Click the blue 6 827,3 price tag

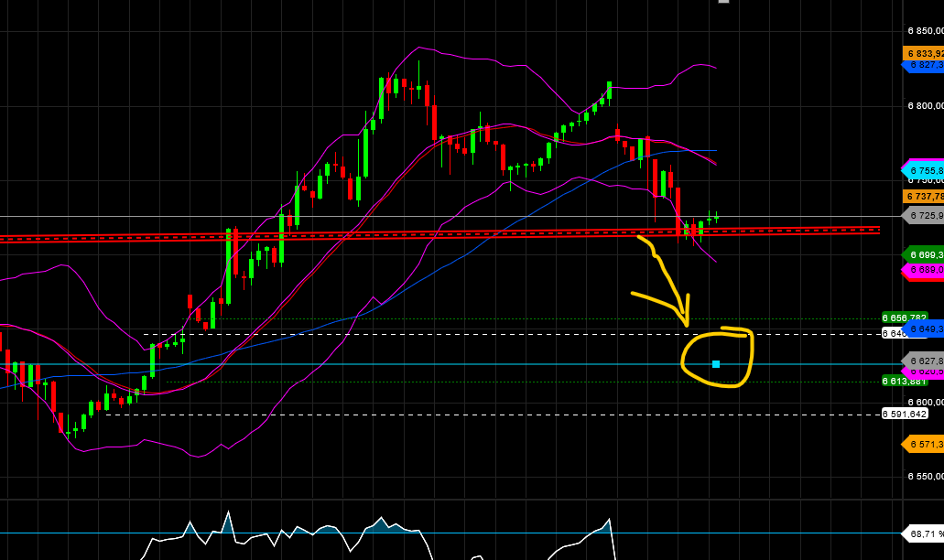pyautogui.click(x=923, y=65)
